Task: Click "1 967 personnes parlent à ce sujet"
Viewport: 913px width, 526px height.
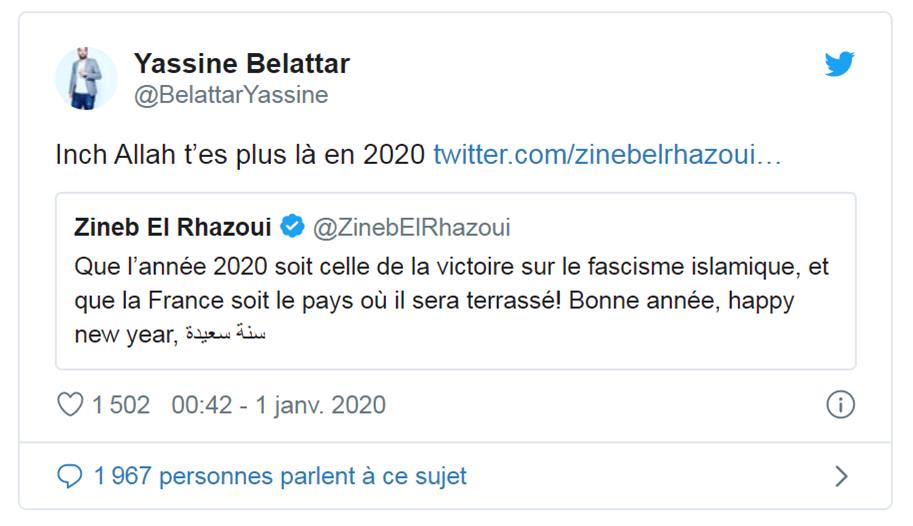Action: click(280, 476)
